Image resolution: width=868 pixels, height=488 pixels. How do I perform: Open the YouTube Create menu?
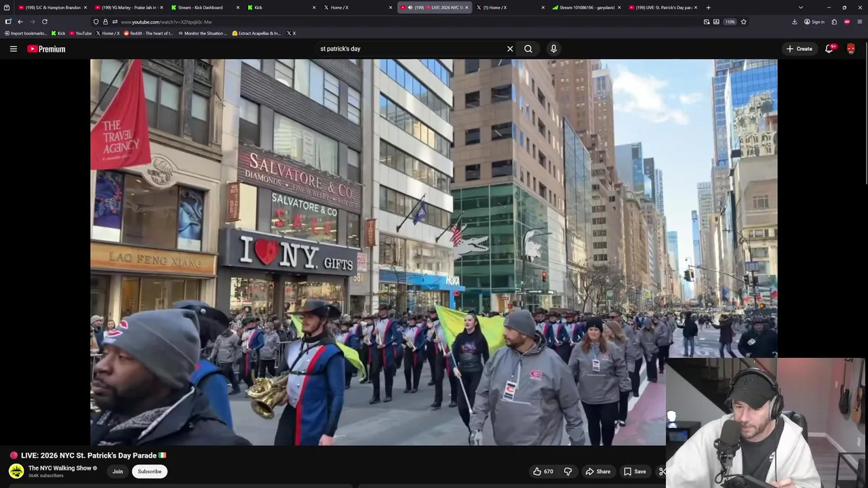pyautogui.click(x=800, y=49)
